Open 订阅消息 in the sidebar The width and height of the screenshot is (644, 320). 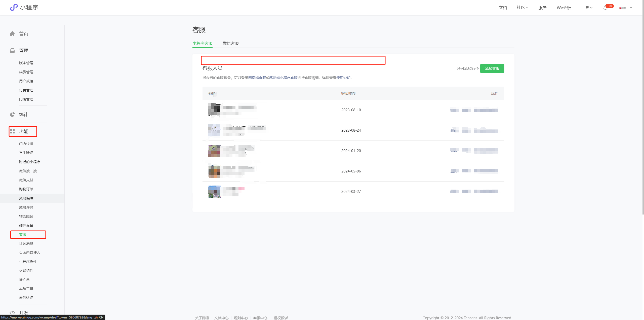tap(26, 243)
